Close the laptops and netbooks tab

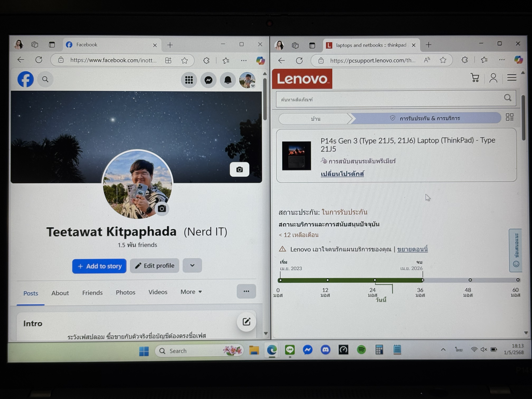(413, 45)
